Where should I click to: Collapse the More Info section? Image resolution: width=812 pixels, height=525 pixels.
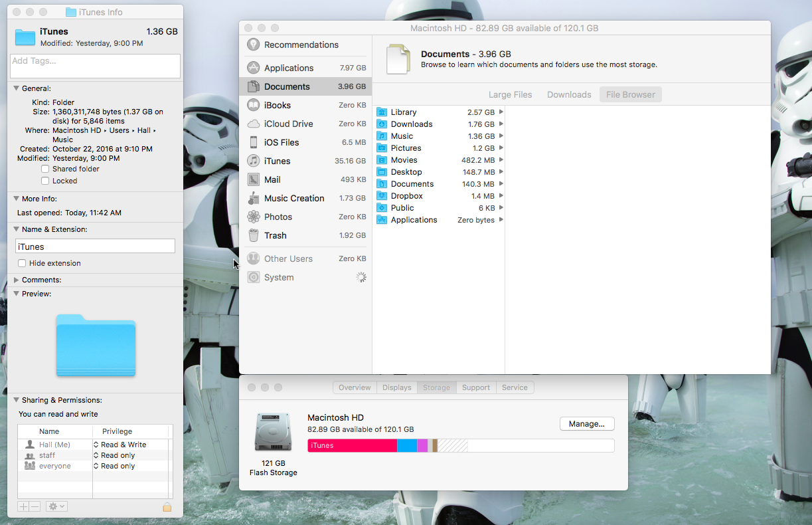tap(16, 199)
